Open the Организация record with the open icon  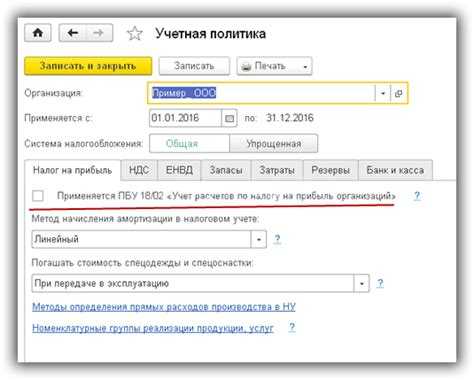click(x=398, y=93)
